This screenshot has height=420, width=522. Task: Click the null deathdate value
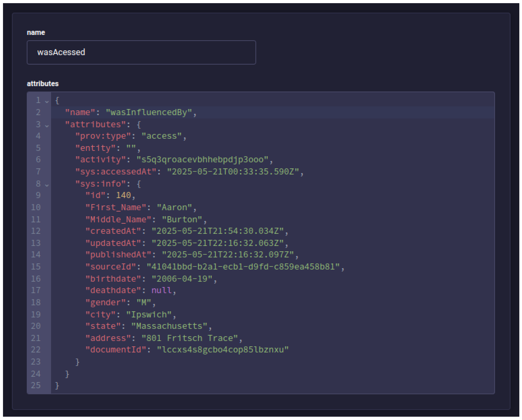point(161,290)
